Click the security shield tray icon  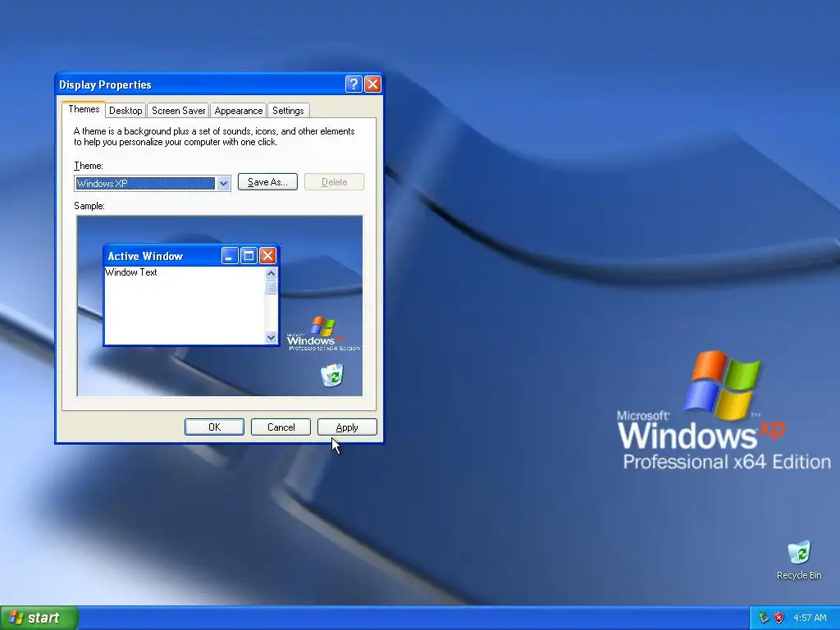(x=779, y=618)
